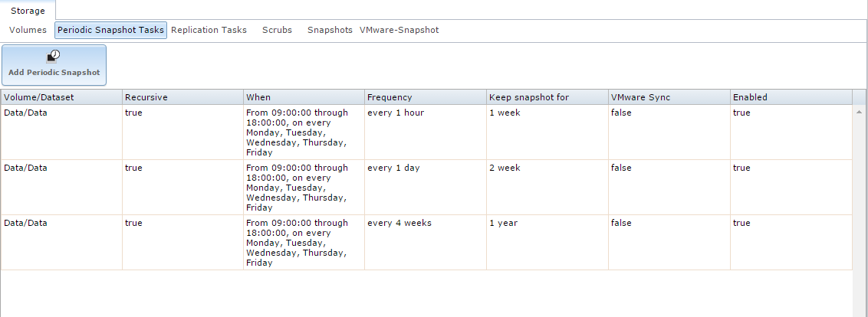The image size is (868, 317).
Task: Go to the Snapshots tab
Action: click(x=330, y=30)
